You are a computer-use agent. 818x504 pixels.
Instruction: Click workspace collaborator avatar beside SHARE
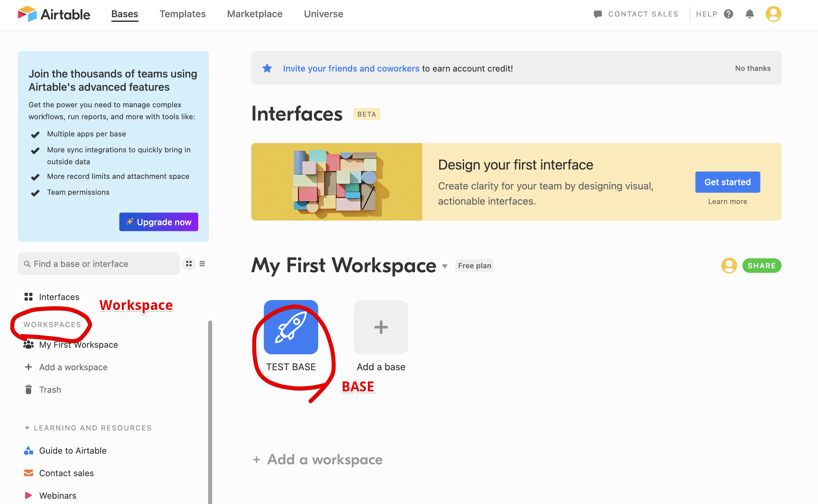729,266
